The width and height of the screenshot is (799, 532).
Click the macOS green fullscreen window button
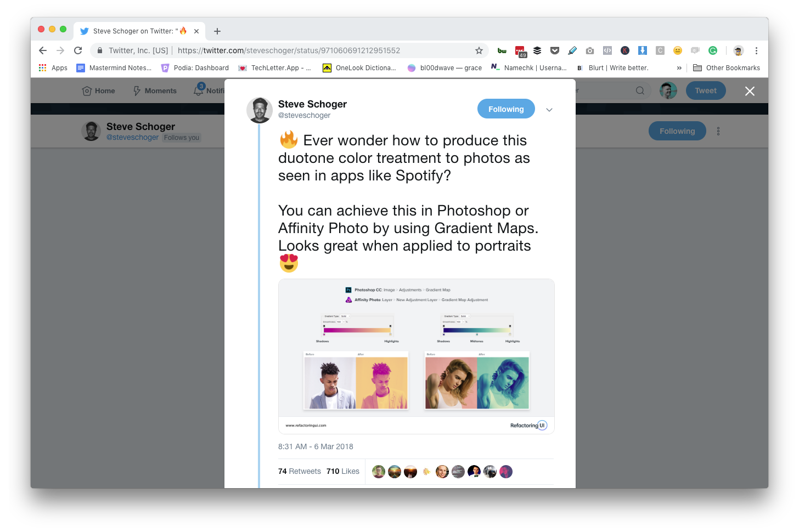point(63,29)
